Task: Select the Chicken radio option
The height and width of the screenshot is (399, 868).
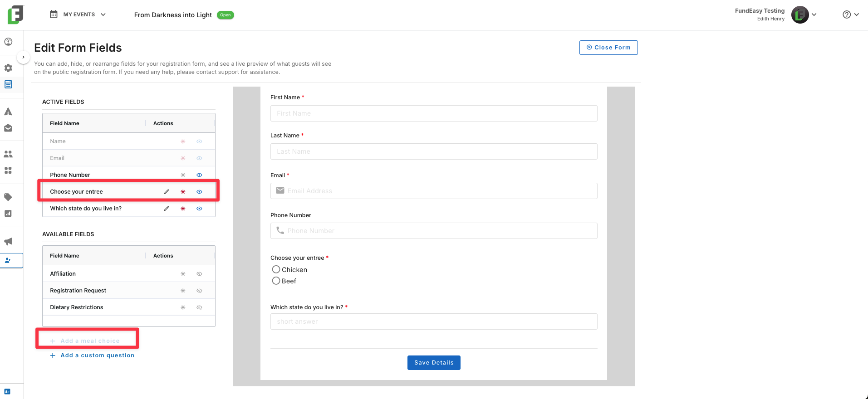Action: click(x=276, y=269)
